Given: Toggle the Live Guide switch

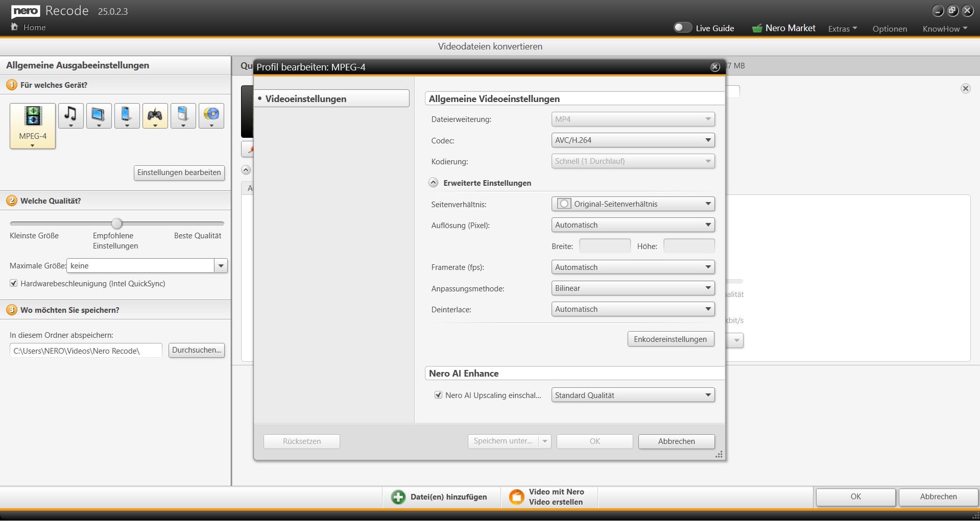Looking at the screenshot, I should point(682,28).
